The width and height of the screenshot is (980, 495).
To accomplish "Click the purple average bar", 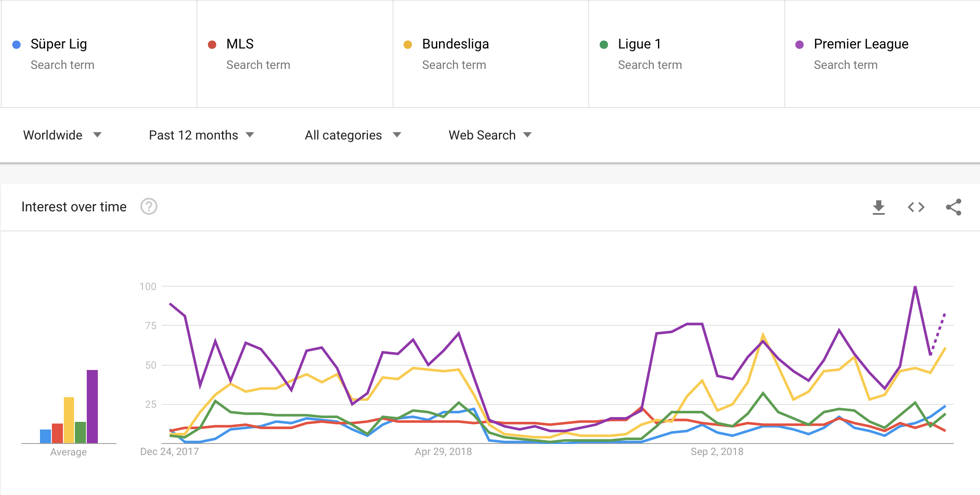I will 92,406.
